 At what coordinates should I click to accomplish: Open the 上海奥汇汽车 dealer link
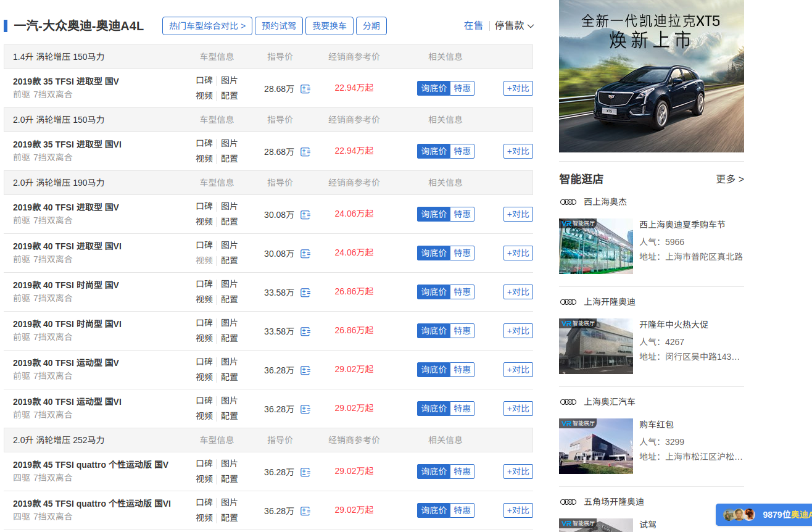(x=610, y=402)
